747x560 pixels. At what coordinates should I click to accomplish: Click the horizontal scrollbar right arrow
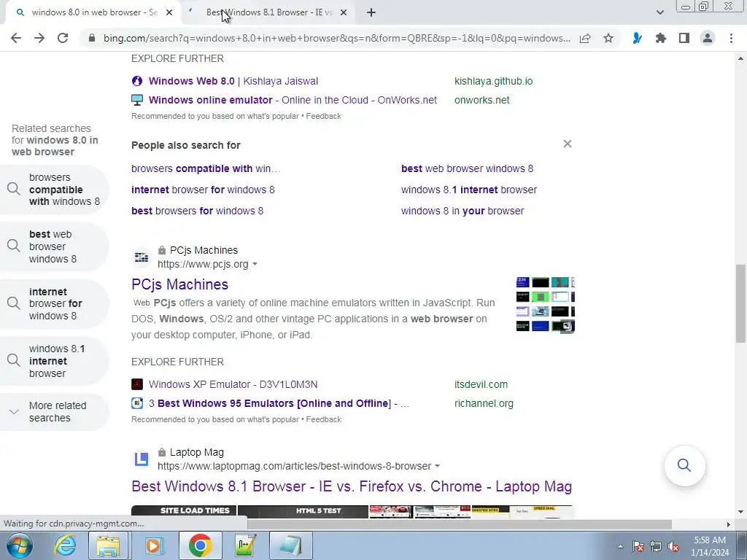coord(729,524)
